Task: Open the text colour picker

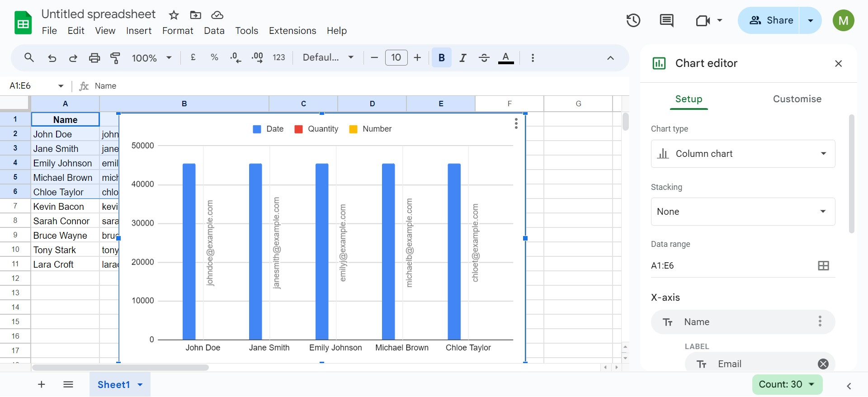Action: click(x=506, y=58)
